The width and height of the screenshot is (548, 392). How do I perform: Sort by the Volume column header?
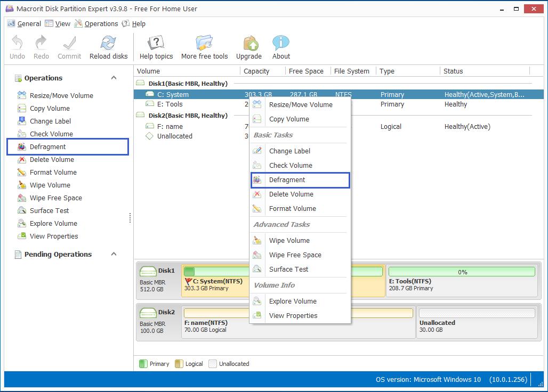(x=187, y=71)
